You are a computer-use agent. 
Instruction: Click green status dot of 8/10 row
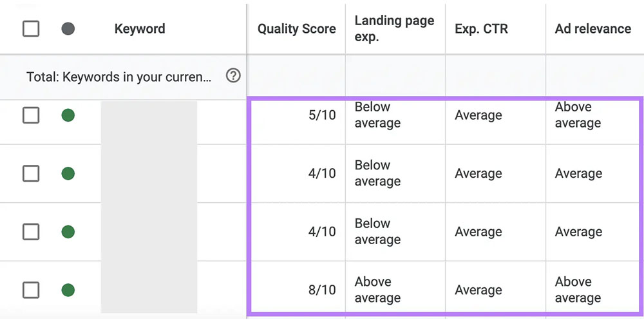[x=68, y=290]
